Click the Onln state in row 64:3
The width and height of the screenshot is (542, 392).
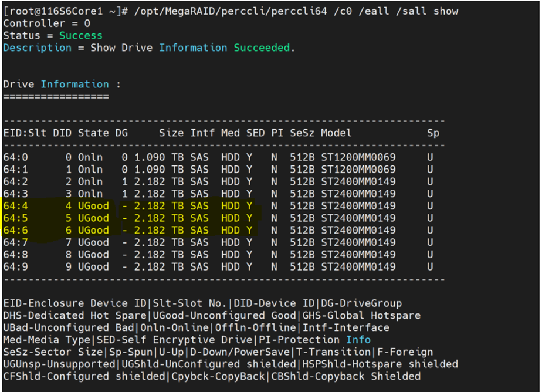(x=90, y=194)
